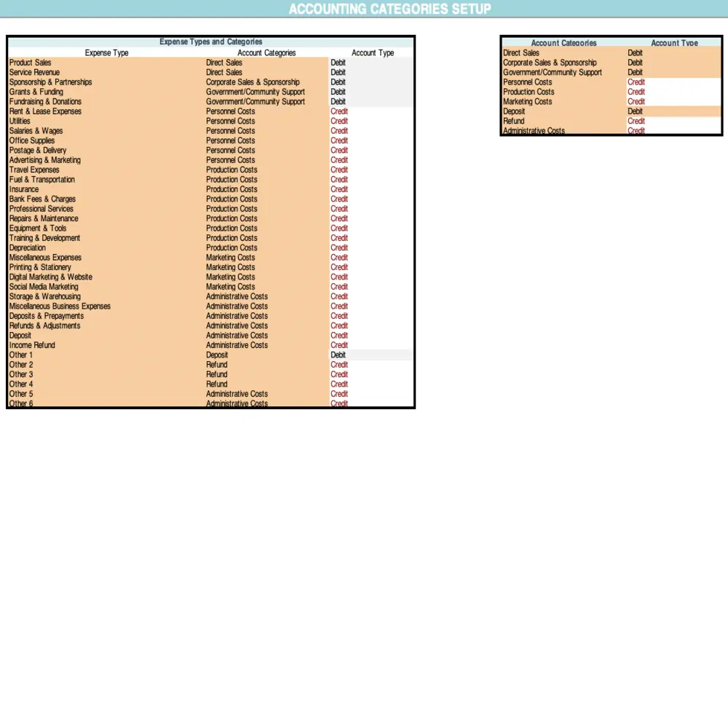Screen dimensions: 728x728
Task: Select the Other 1 expense type cell
Action: click(21, 355)
